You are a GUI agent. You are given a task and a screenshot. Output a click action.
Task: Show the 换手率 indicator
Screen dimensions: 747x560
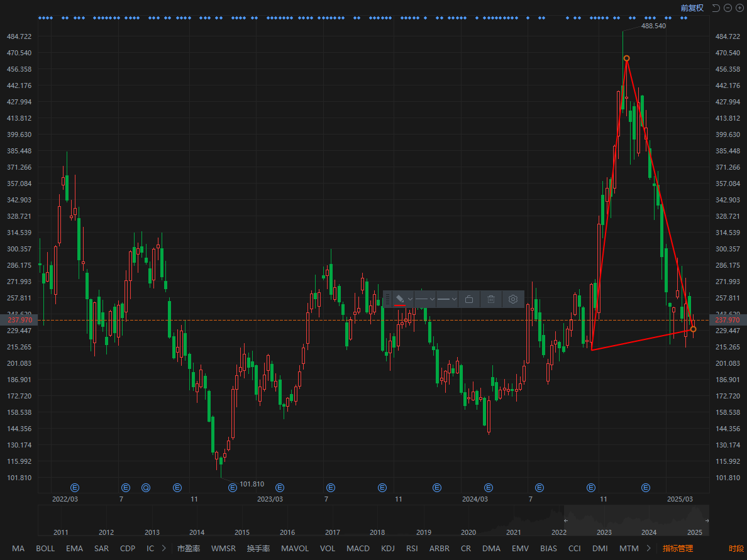coord(258,549)
